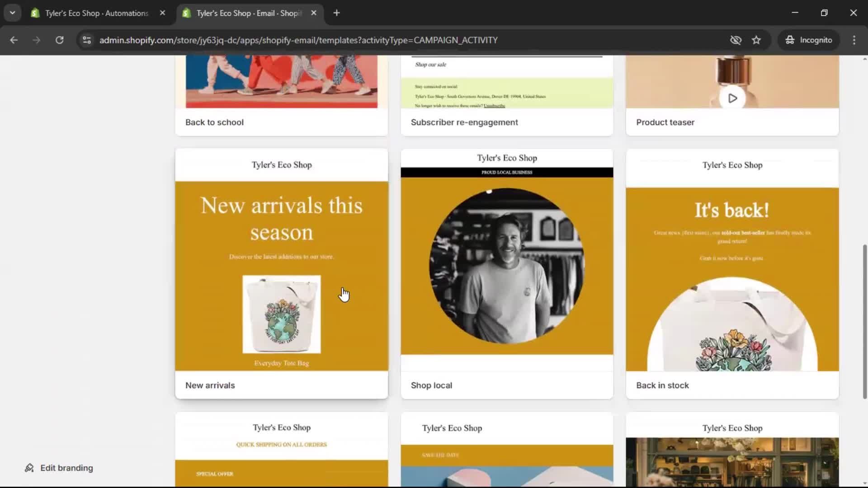Screen dimensions: 868x488
Task: Click the third-party cookies blocked eye icon
Action: [x=736, y=40]
